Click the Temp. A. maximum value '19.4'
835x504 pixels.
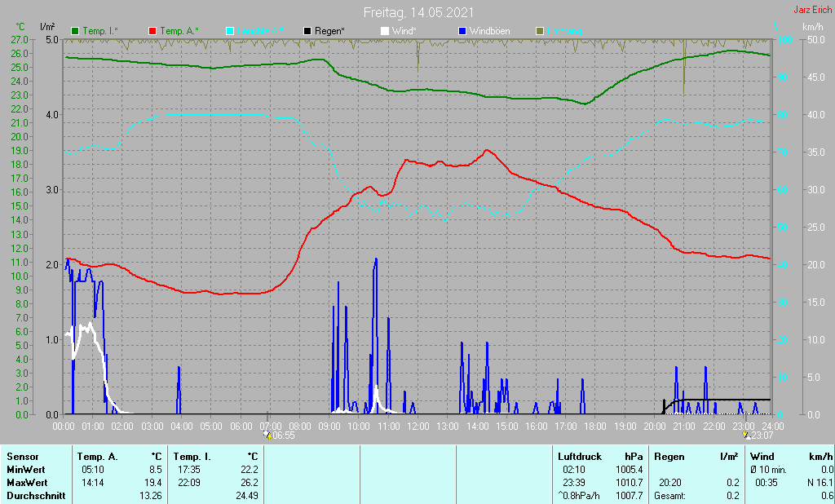tap(152, 483)
